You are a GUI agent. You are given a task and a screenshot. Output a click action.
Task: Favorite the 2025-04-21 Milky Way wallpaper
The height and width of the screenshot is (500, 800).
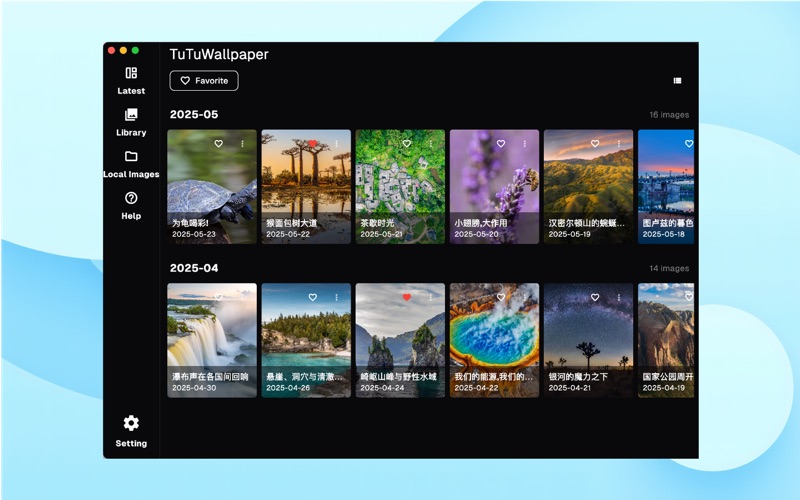tap(595, 297)
